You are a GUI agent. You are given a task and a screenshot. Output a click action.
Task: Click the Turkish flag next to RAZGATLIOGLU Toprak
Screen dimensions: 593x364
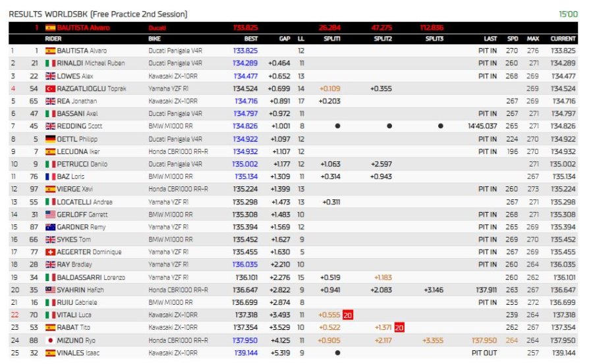pyautogui.click(x=50, y=88)
